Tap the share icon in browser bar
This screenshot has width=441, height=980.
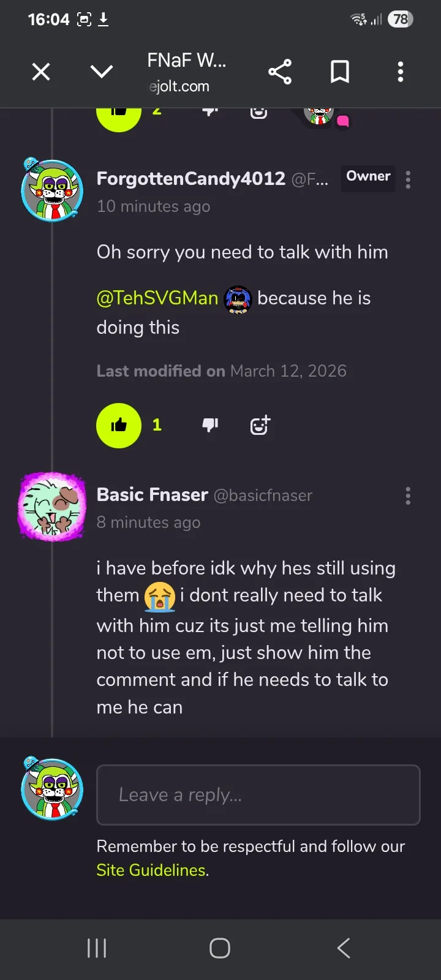[280, 72]
